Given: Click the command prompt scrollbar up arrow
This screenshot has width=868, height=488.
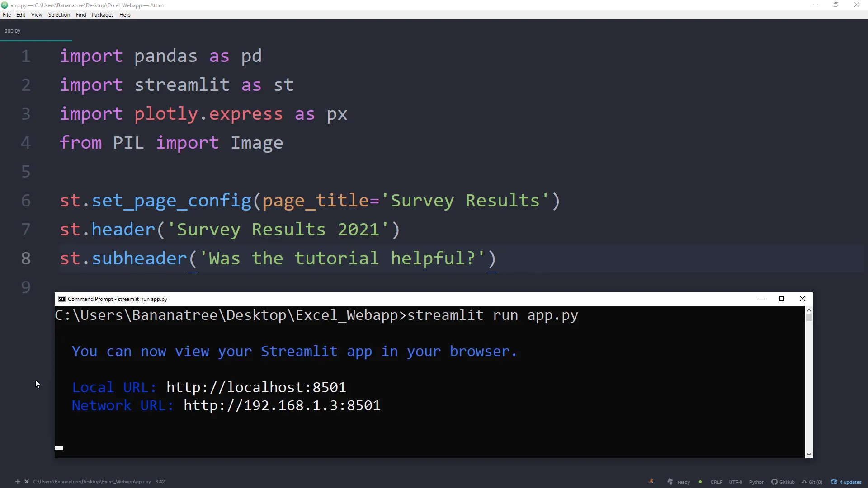Looking at the screenshot, I should coord(809,310).
